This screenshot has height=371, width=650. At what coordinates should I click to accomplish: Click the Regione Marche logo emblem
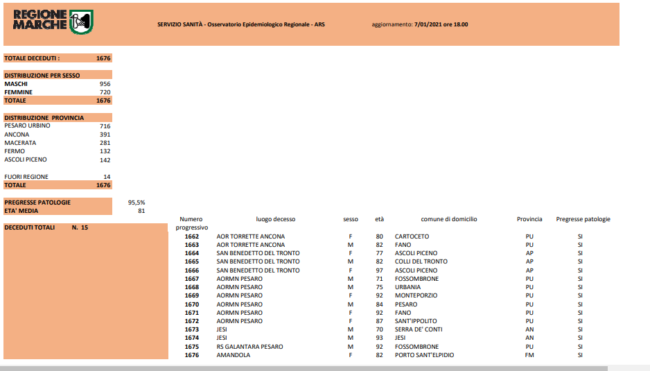tap(81, 22)
